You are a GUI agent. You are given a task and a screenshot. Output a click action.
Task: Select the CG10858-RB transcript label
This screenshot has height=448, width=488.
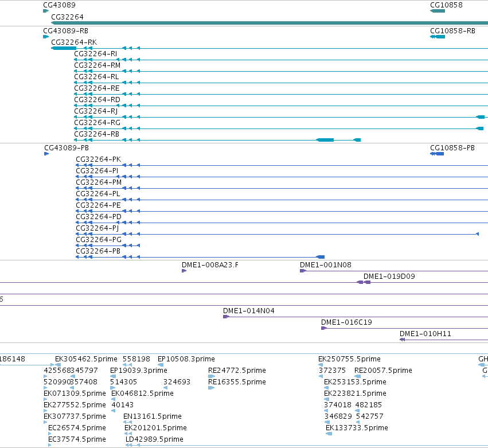click(x=452, y=31)
